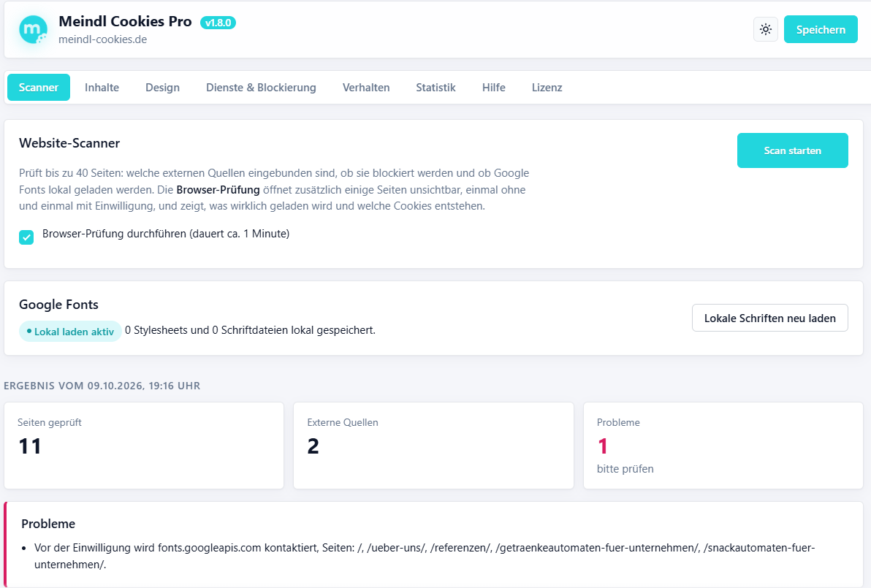Screen dimensions: 871x588
Task: Click the Probleme list section heading
Action: (48, 524)
